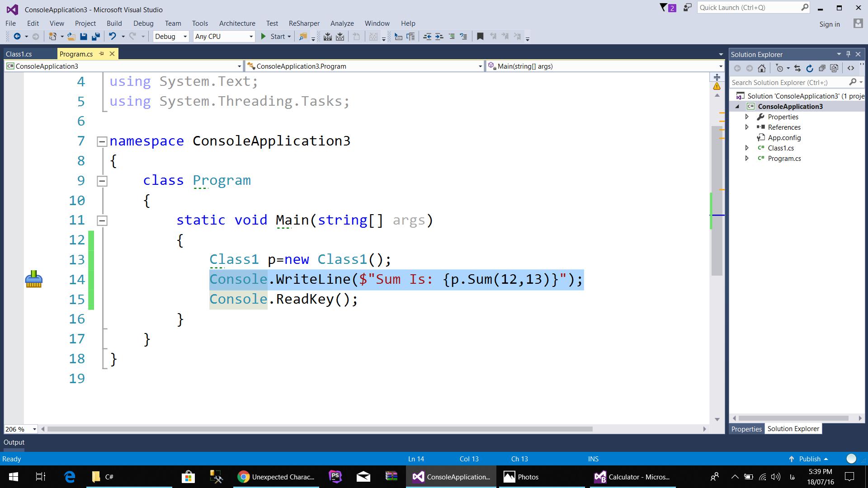This screenshot has height=488, width=868.
Task: Click the editor vertical scrollbar thumb
Action: point(717,201)
